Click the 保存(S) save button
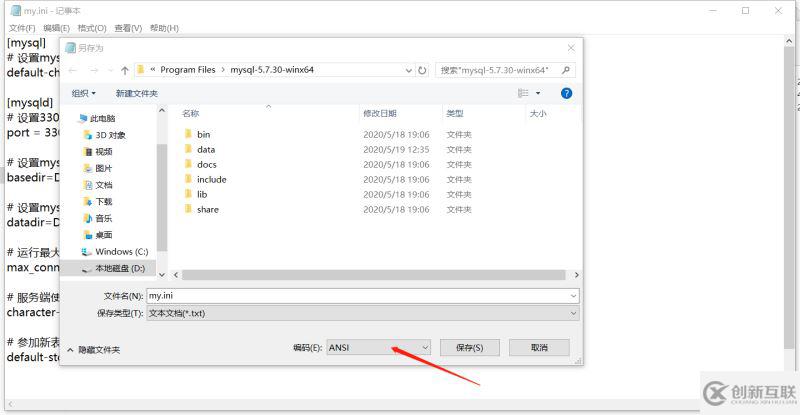Screen dimensions: 800x415 (469, 348)
